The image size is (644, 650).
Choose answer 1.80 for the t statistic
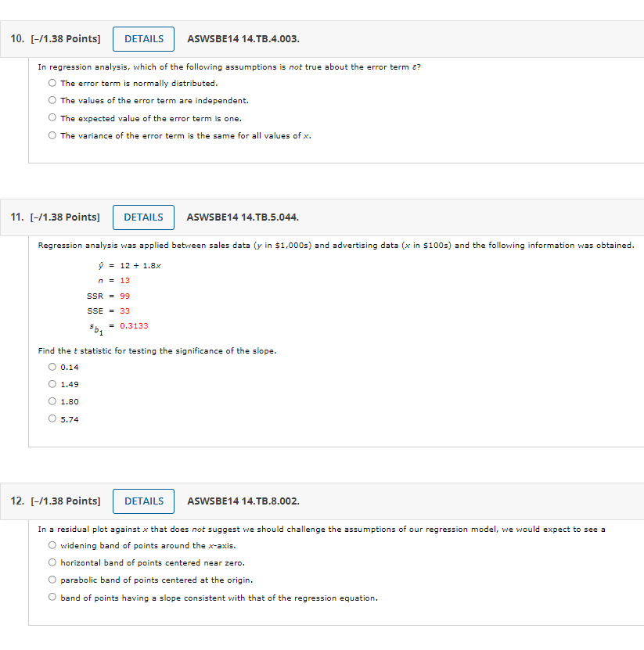(x=52, y=401)
